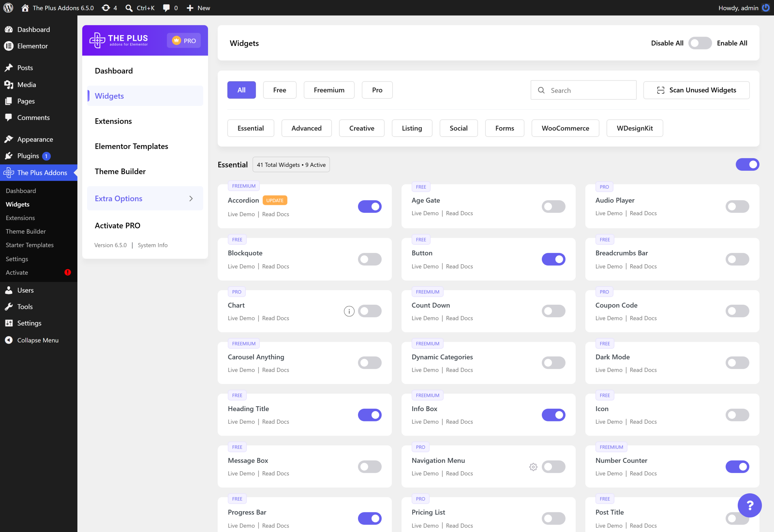774x532 pixels.
Task: Open Activate PRO in plugin panel
Action: click(x=117, y=225)
